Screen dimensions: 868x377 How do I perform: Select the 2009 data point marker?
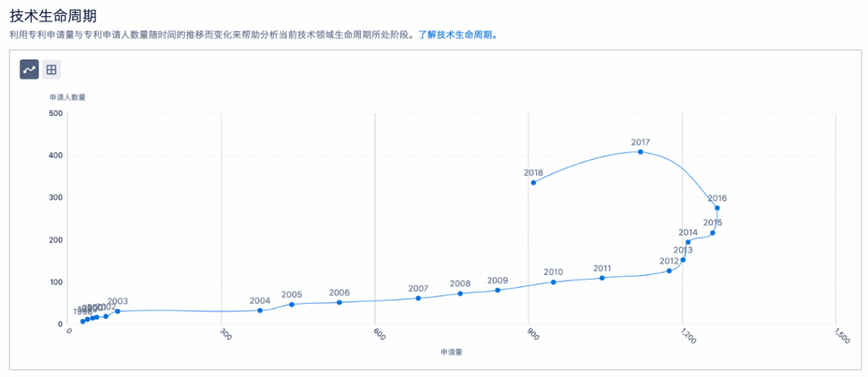pos(497,290)
